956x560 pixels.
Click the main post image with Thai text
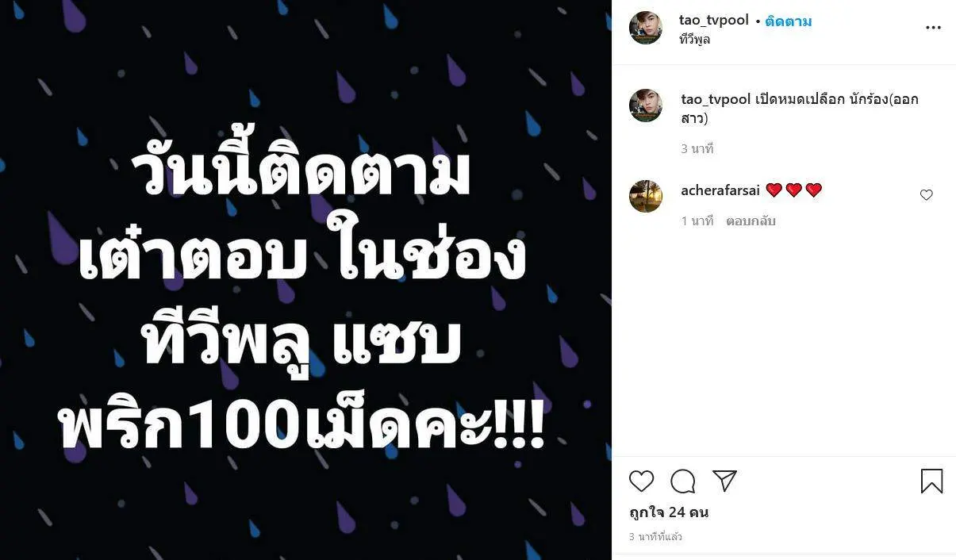click(x=305, y=280)
